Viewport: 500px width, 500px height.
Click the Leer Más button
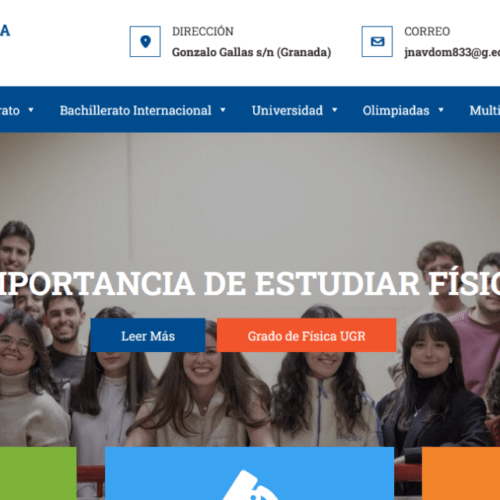148,335
